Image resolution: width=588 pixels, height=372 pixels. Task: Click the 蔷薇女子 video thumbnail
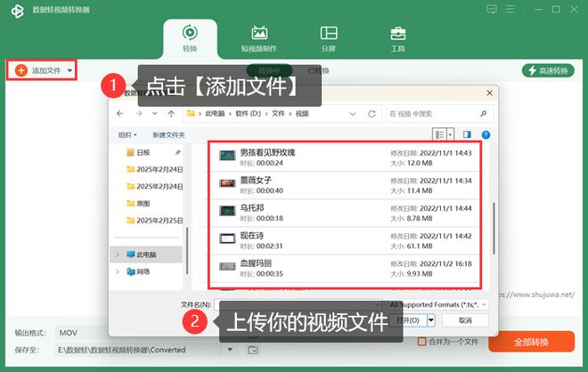tap(227, 183)
